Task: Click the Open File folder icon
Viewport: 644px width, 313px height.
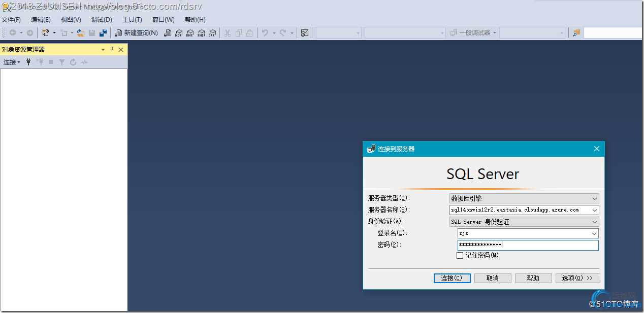Action: click(x=81, y=33)
